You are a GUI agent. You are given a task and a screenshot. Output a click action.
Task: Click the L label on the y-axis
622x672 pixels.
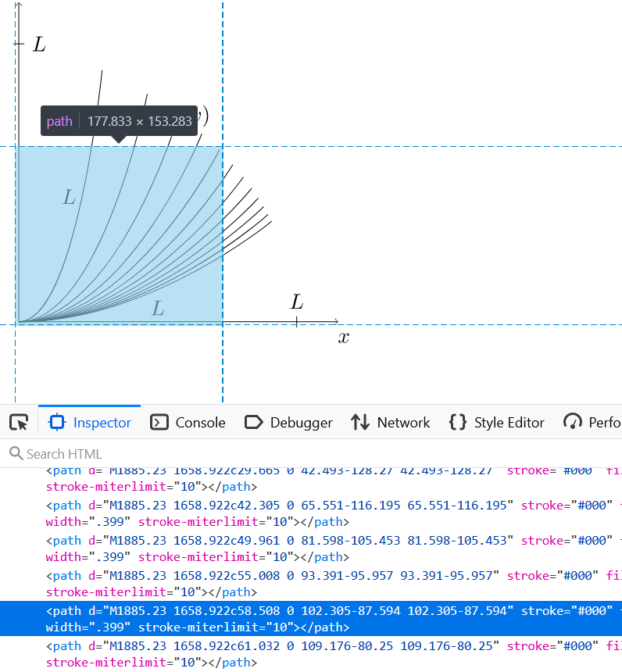(39, 44)
